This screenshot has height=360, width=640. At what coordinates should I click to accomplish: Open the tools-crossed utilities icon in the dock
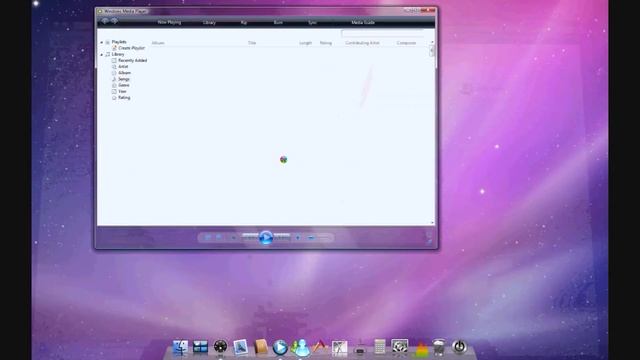[339, 347]
